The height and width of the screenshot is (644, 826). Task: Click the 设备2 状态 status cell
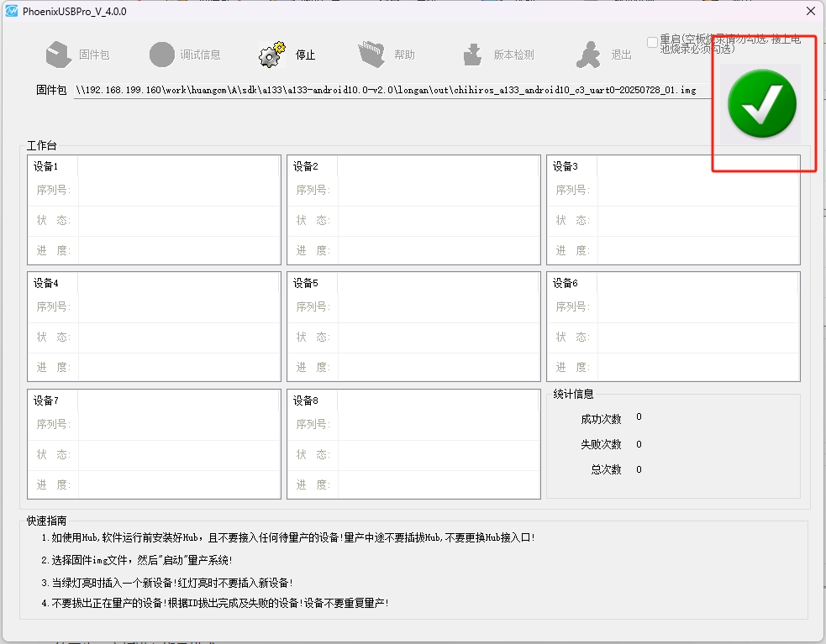(439, 221)
